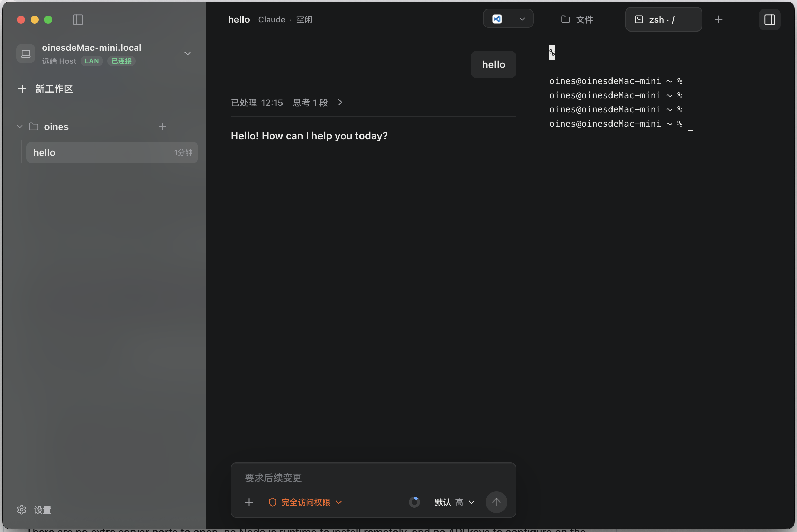Switch to the 文件 tab
The image size is (797, 532).
[x=577, y=20]
